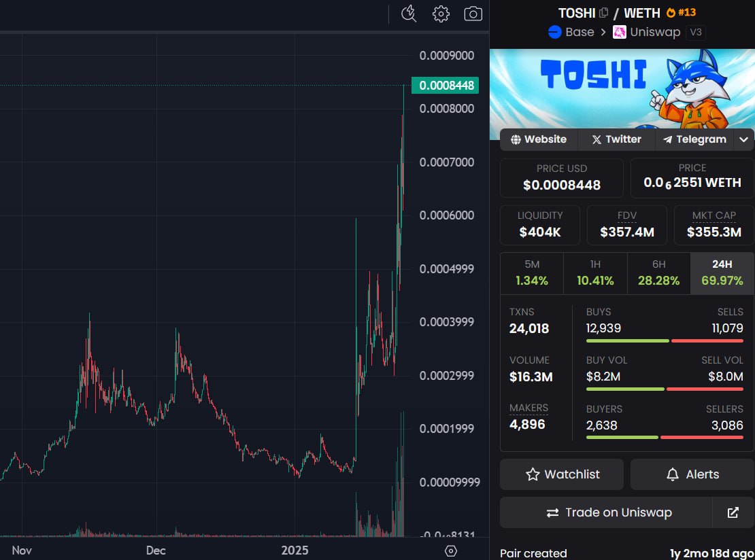Open the TOSHI Website link

(x=538, y=139)
